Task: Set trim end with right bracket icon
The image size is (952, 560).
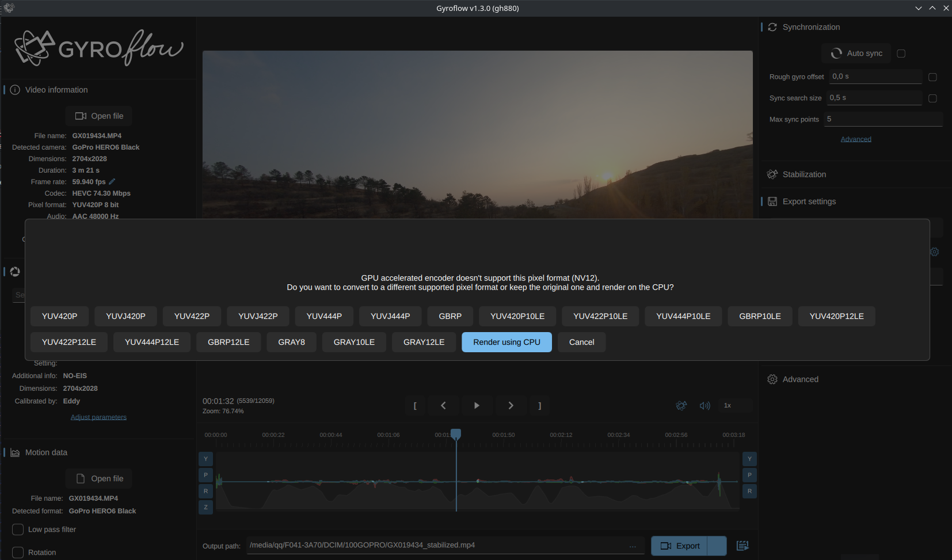Action: (x=539, y=405)
